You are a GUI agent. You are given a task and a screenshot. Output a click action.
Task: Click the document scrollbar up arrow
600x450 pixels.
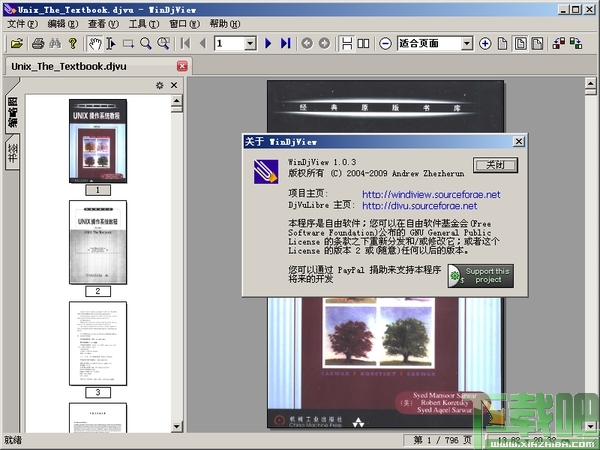(590, 83)
